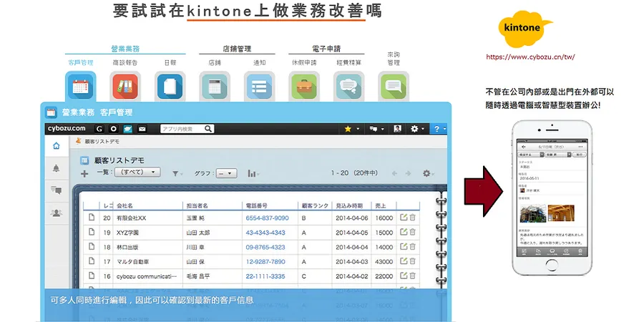Screen dimensions: 644x322
Task: Delete the 有限会社XX record
Action: coord(412,218)
